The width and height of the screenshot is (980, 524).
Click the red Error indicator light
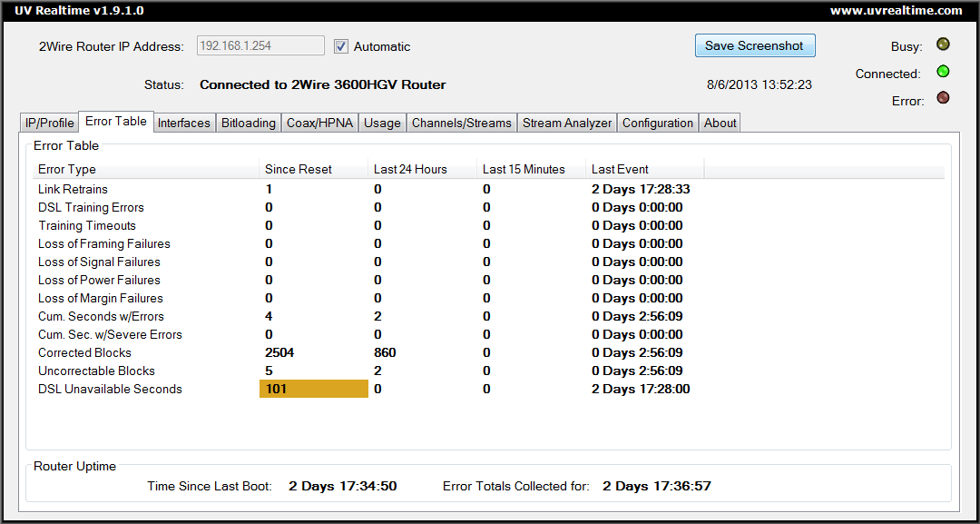(x=943, y=99)
